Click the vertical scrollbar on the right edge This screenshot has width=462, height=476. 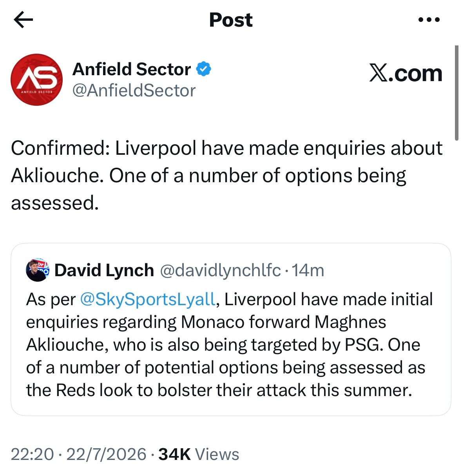(457, 93)
